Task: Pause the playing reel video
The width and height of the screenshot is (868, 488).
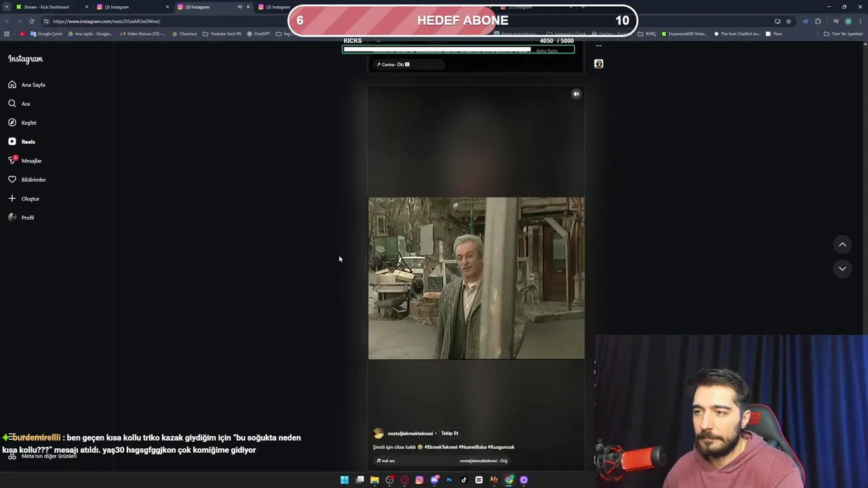Action: click(476, 278)
